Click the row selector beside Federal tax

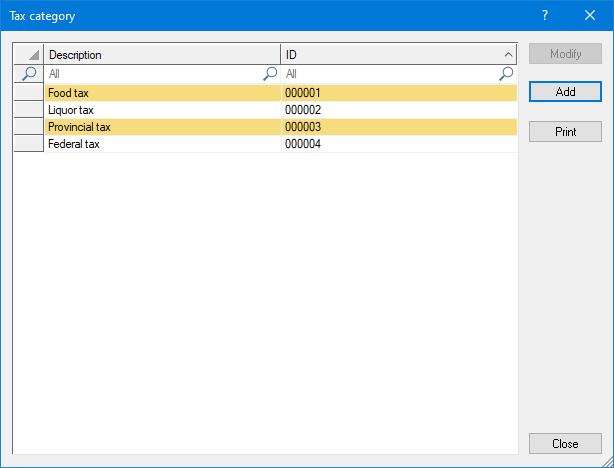pyautogui.click(x=29, y=144)
